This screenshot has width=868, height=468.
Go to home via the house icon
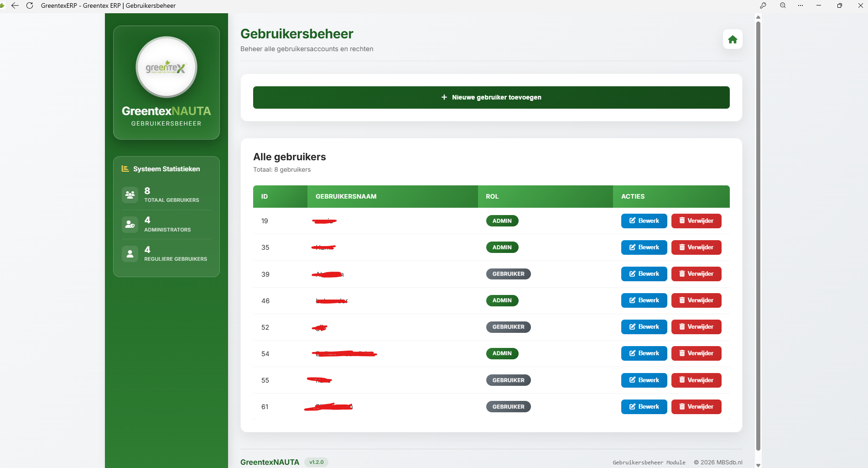(x=733, y=39)
